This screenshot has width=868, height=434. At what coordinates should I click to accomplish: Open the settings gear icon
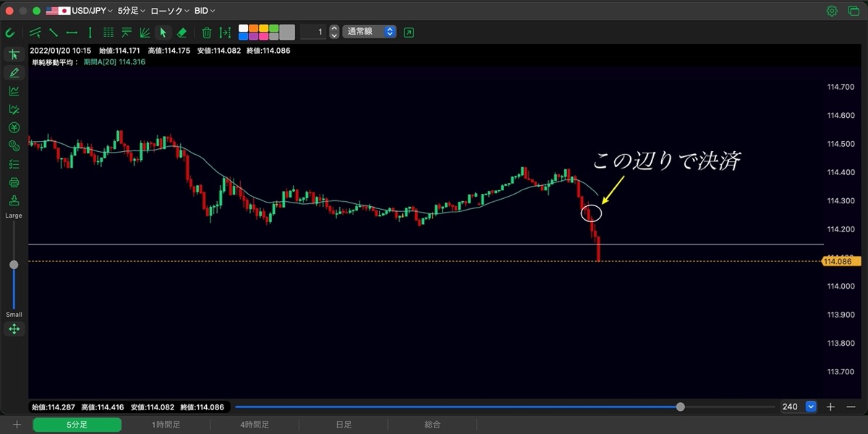pos(832,11)
